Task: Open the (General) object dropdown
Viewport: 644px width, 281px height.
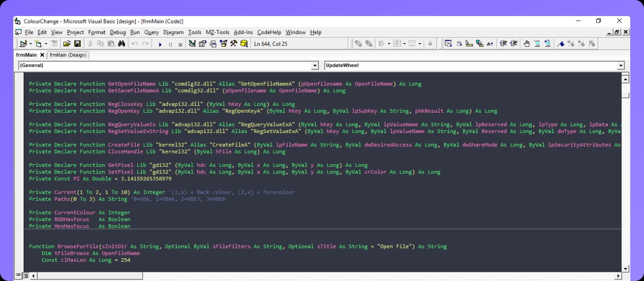Action: pos(314,65)
